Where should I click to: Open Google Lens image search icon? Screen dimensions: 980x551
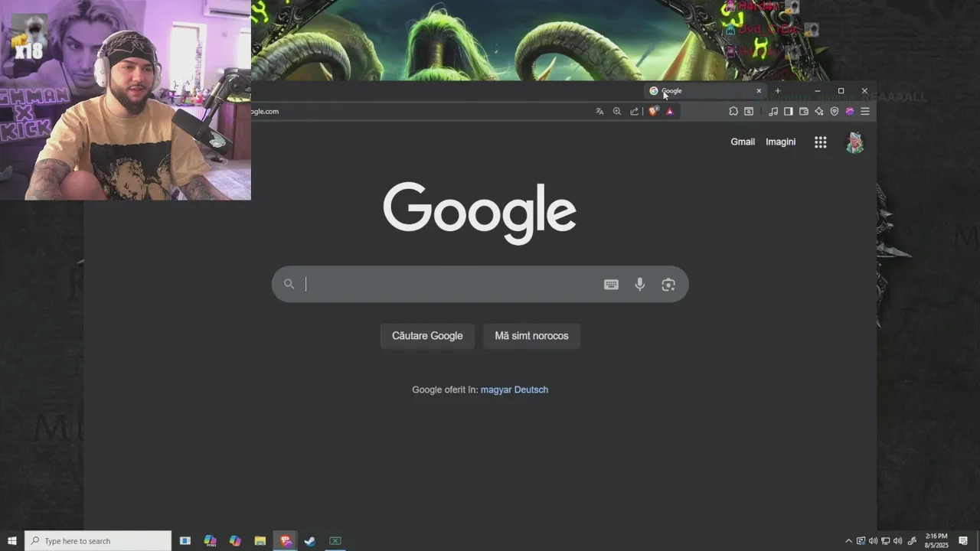(x=668, y=285)
